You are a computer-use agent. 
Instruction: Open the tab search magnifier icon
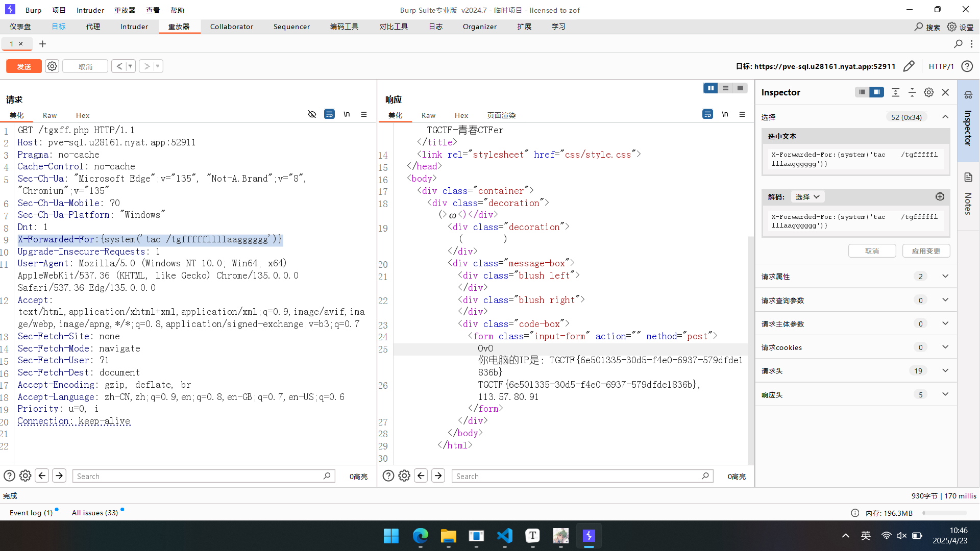point(958,44)
